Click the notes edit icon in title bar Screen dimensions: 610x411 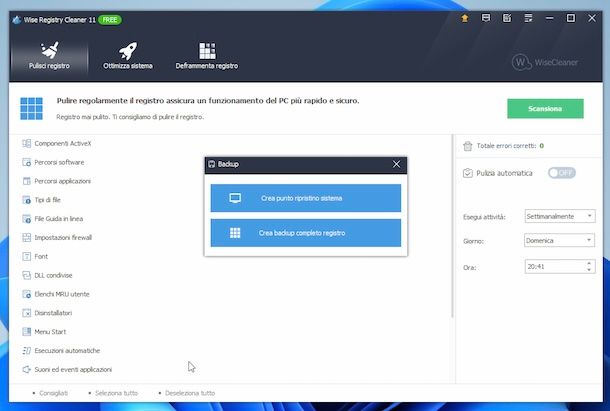507,18
